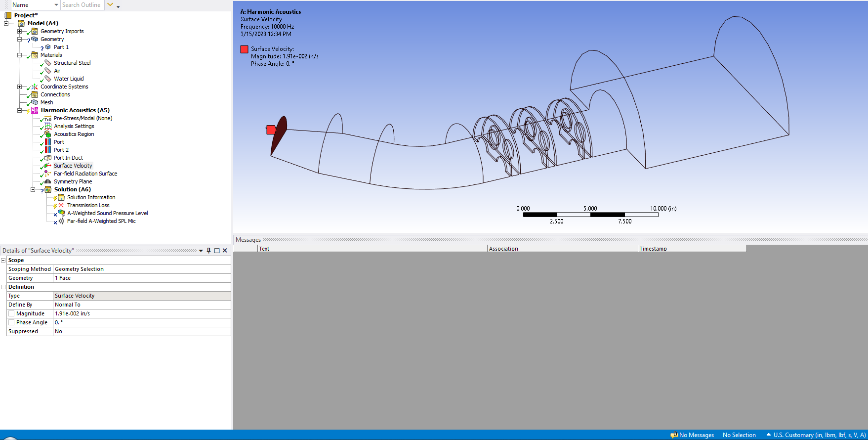Collapse the Geometry tree node
Screen dimensions: 868x440
pos(19,39)
